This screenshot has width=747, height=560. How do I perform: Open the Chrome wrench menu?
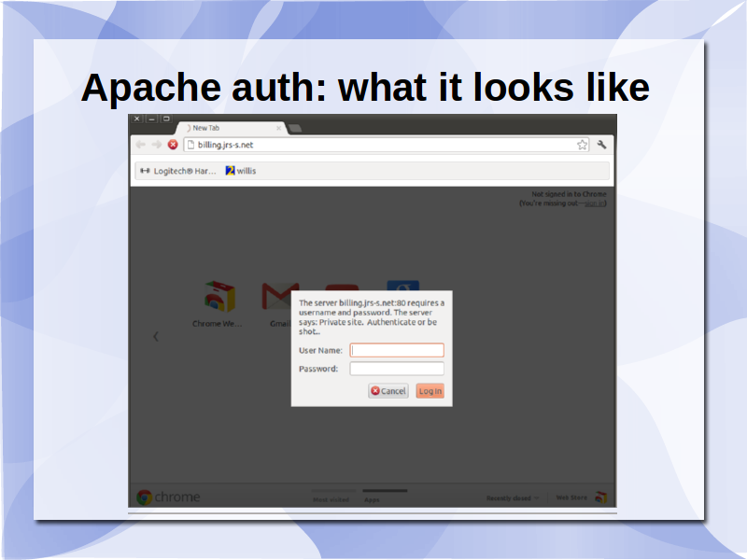coord(601,145)
